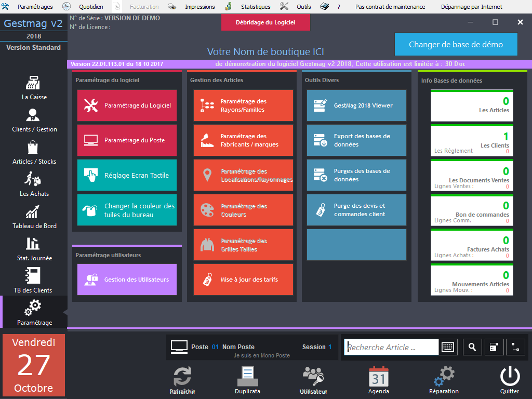The image size is (532, 399).
Task: Click the Facturation menu
Action: point(144,7)
